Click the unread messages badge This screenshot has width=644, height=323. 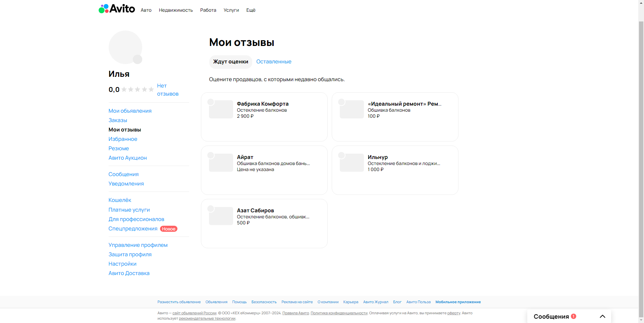coord(574,316)
